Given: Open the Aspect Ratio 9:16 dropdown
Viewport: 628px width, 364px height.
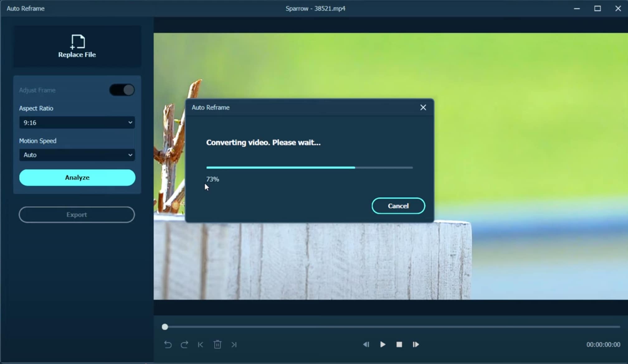Looking at the screenshot, I should coord(77,123).
